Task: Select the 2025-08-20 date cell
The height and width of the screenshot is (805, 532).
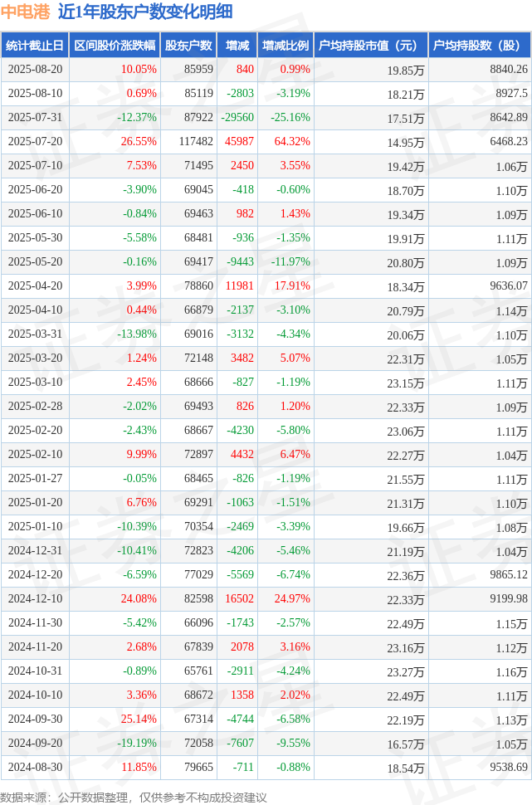Action: coord(35,70)
